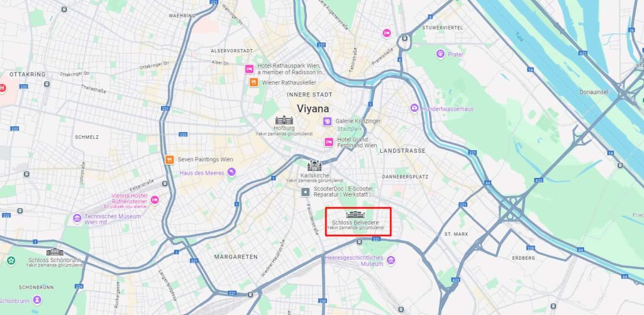Open the Schloss Belvedere landmark icon
Viewport: 644px width, 315px height.
click(355, 214)
